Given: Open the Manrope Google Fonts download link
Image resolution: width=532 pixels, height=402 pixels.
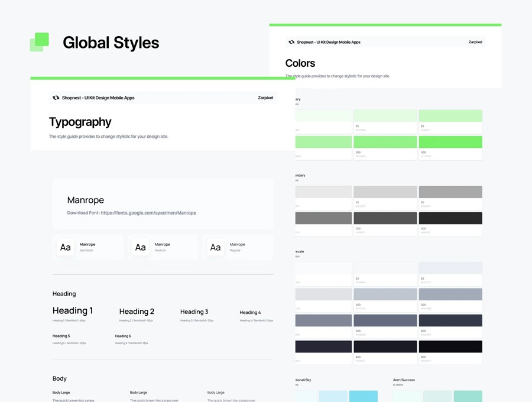Looking at the screenshot, I should click(148, 213).
